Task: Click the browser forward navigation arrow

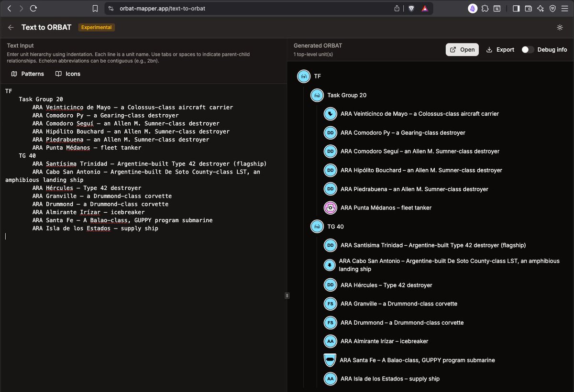Action: (x=21, y=8)
